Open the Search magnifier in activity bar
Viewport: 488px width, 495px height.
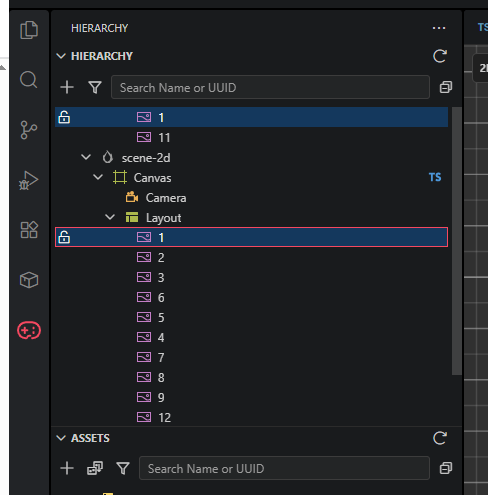pyautogui.click(x=29, y=80)
